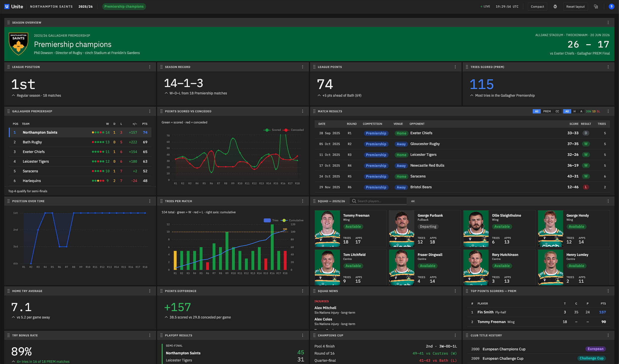Click the Unite logo icon
This screenshot has height=364, width=619.
[x=7, y=7]
